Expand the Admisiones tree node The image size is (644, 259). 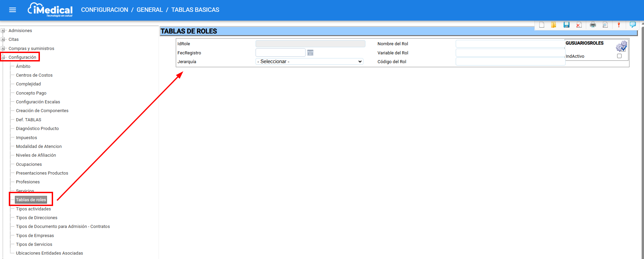coord(3,30)
